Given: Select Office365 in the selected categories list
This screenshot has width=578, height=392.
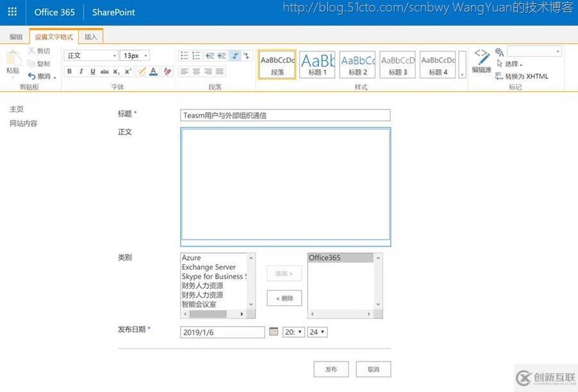Looking at the screenshot, I should pyautogui.click(x=341, y=257).
